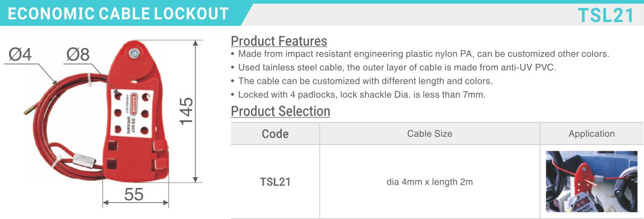Open the Product Features heading

coord(279,41)
